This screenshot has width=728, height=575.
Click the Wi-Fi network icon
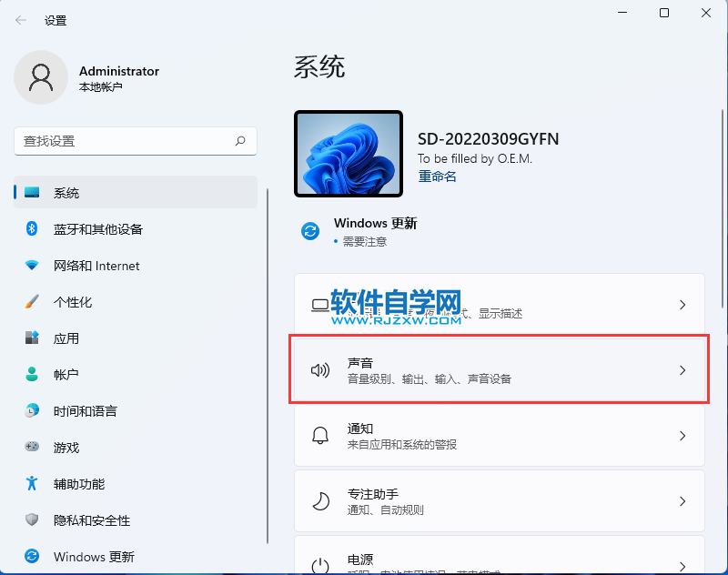32,265
